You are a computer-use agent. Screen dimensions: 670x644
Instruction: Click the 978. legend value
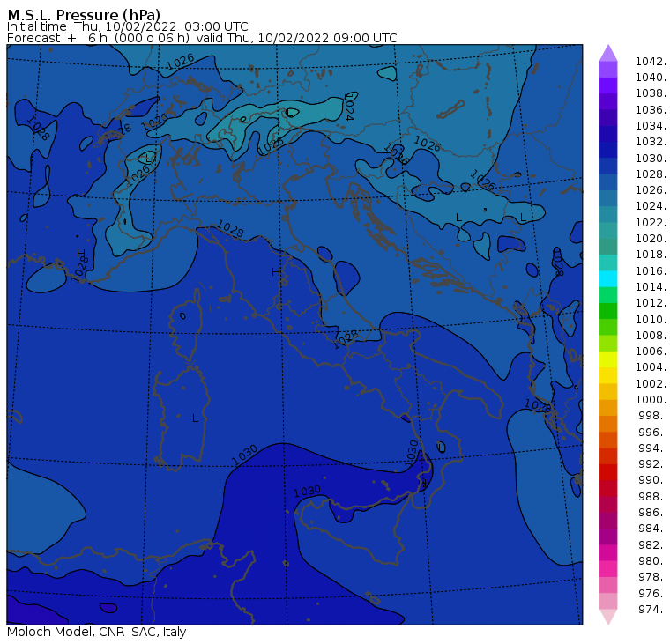(x=652, y=576)
